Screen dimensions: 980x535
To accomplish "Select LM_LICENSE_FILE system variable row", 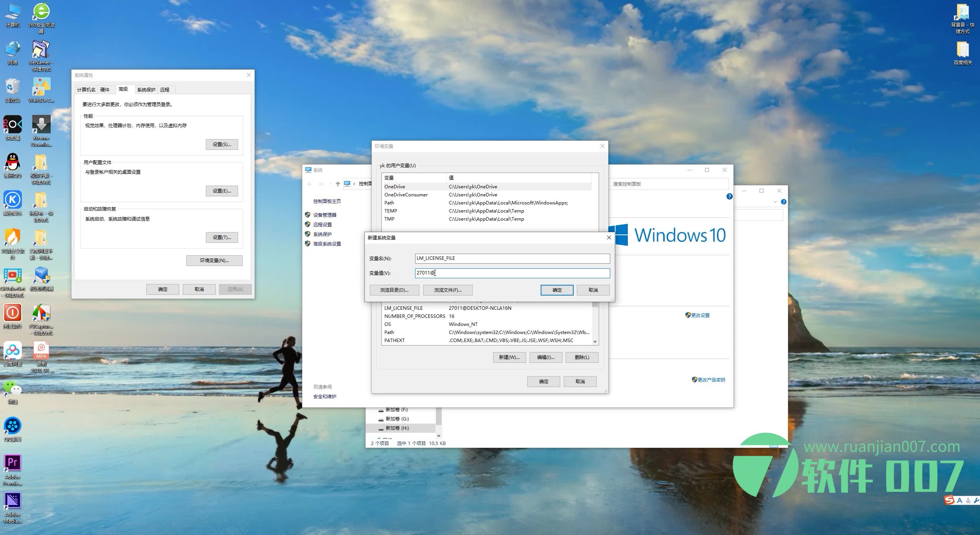I will [x=487, y=308].
